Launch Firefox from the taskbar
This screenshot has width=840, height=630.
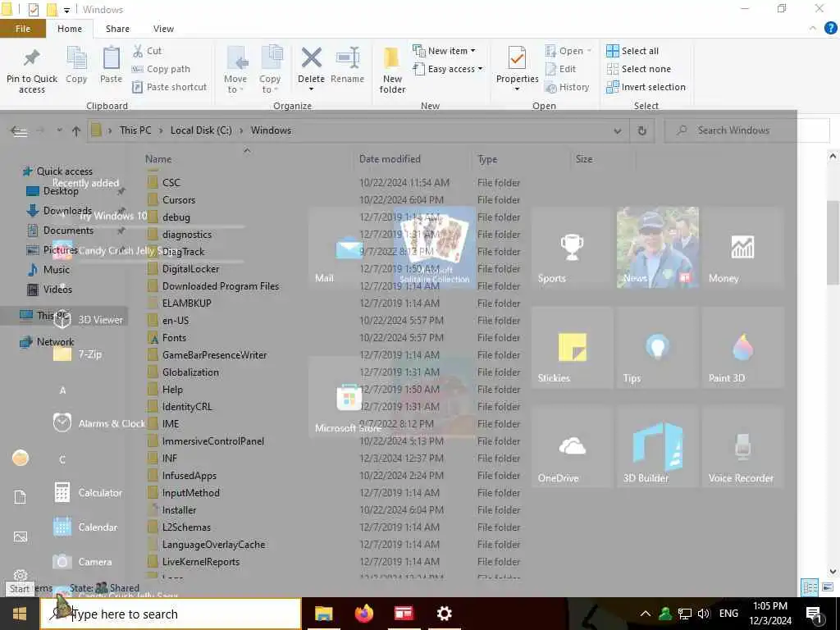363,614
